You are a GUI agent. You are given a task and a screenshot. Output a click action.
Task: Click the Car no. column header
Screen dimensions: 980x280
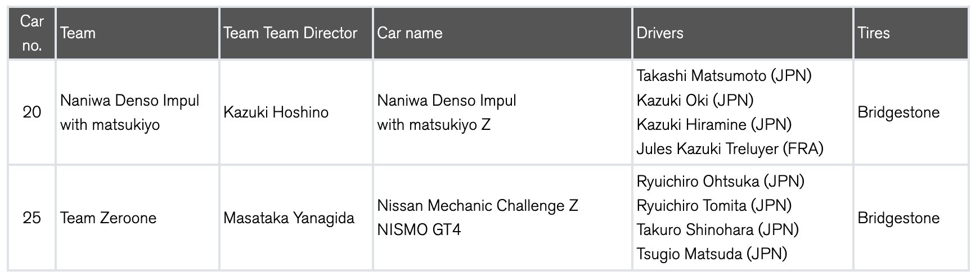(32, 33)
